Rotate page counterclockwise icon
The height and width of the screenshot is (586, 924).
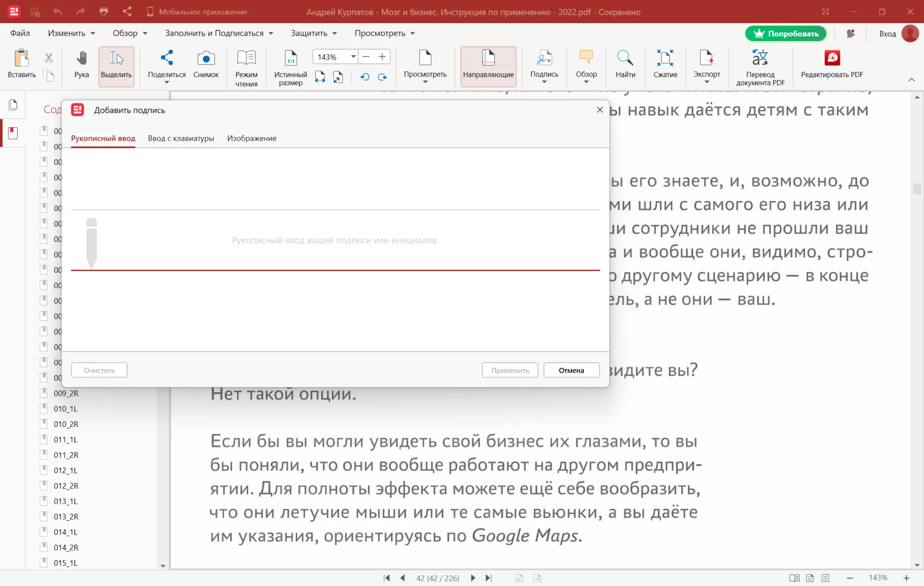tap(365, 77)
